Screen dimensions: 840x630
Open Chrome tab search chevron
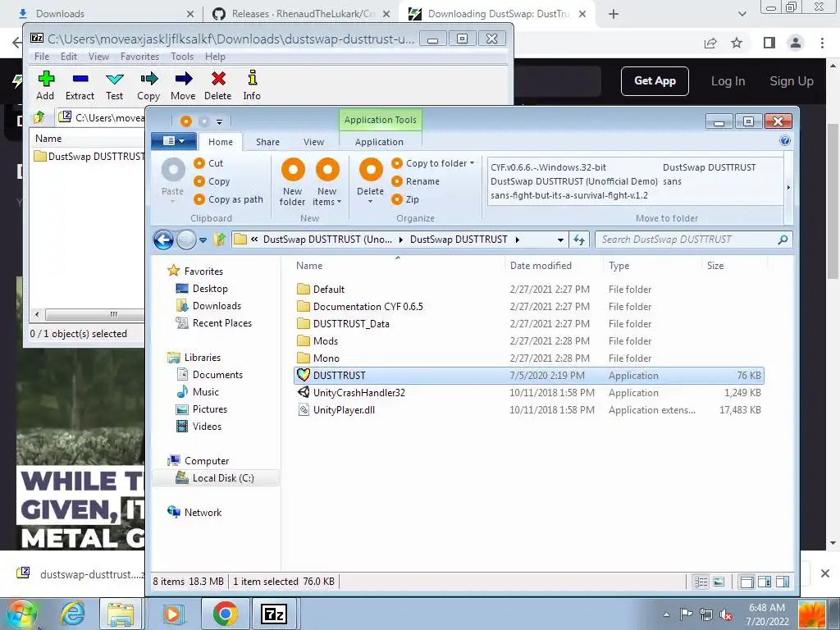[x=742, y=14]
